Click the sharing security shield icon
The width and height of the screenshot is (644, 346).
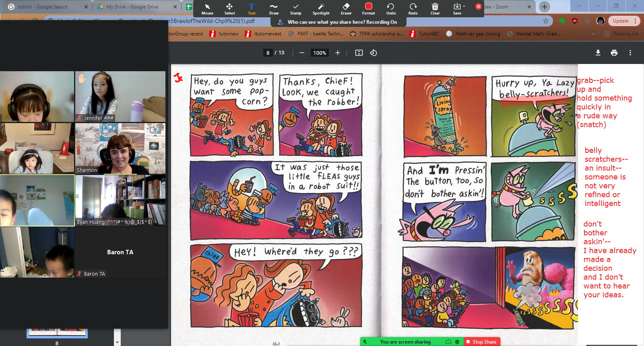(457, 342)
